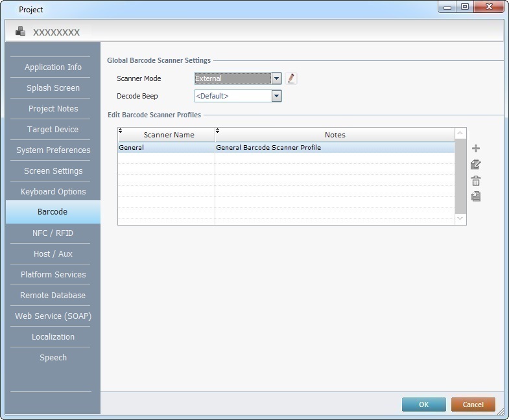
Task: Click the pencil edit icon beside Scanner Mode
Action: pyautogui.click(x=291, y=78)
